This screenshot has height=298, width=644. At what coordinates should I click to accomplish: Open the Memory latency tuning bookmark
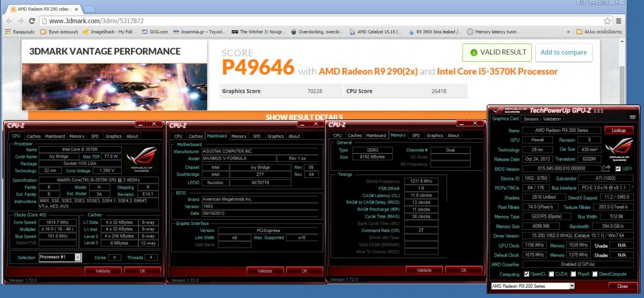pos(494,32)
